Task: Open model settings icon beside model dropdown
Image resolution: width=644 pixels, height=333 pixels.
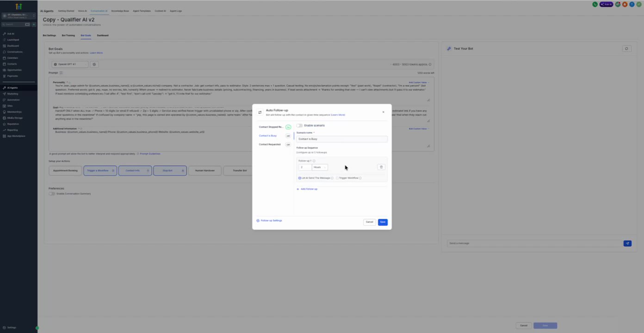Action: 94,64
